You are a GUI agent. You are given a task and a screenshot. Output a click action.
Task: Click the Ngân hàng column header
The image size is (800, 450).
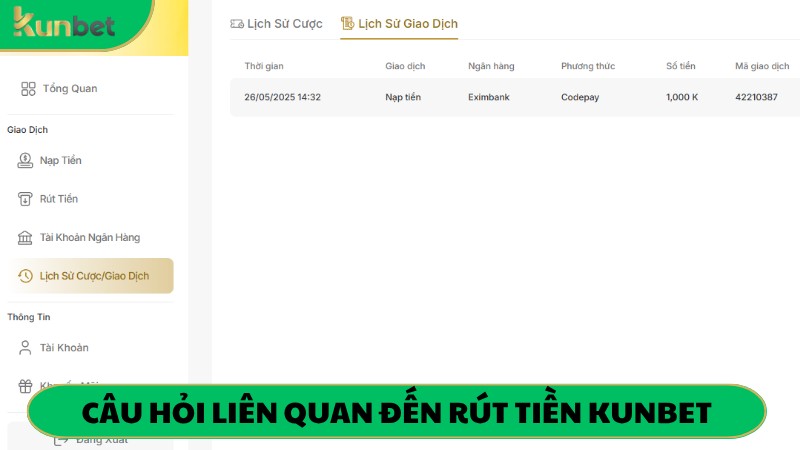click(491, 66)
